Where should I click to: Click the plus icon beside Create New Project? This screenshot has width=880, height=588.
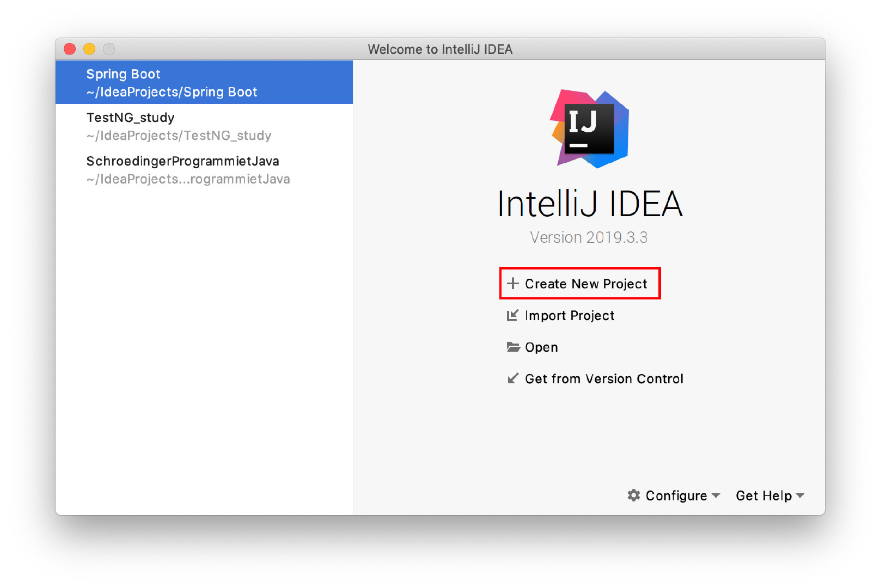pyautogui.click(x=512, y=284)
